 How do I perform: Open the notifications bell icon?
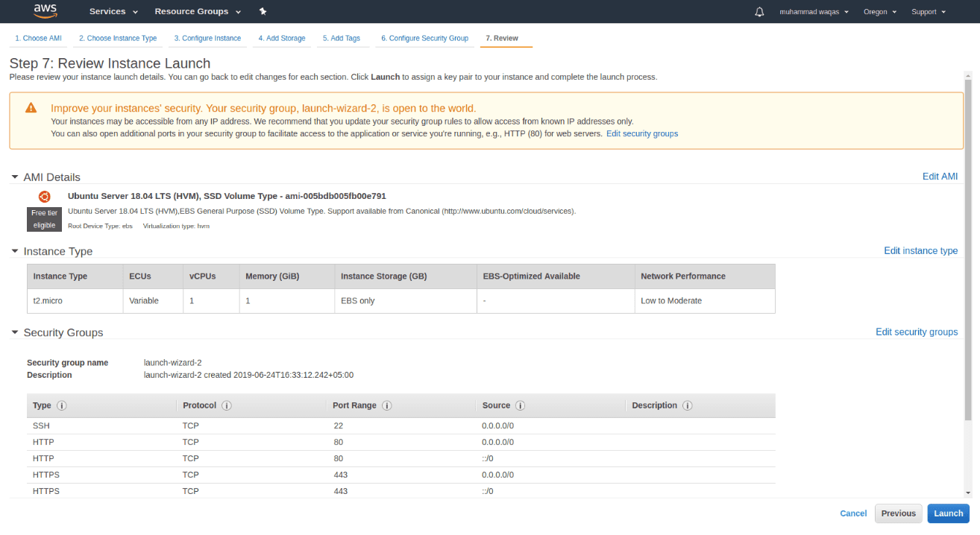(x=759, y=11)
